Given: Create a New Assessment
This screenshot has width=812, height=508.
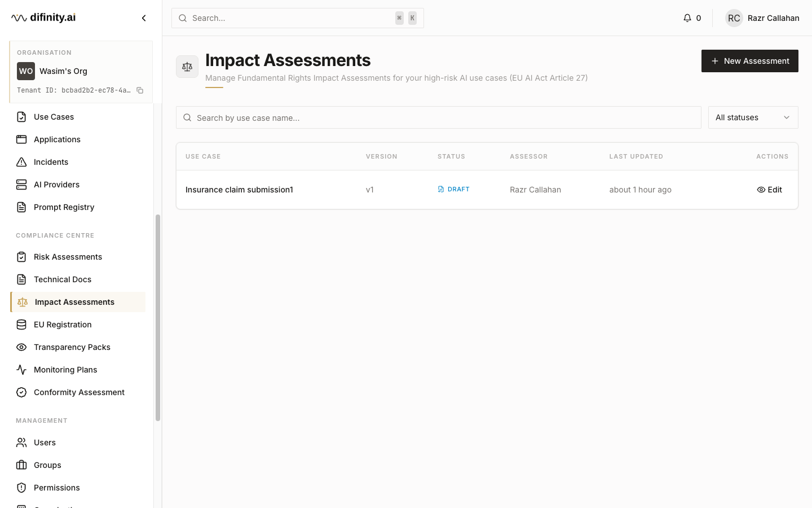Looking at the screenshot, I should tap(749, 61).
